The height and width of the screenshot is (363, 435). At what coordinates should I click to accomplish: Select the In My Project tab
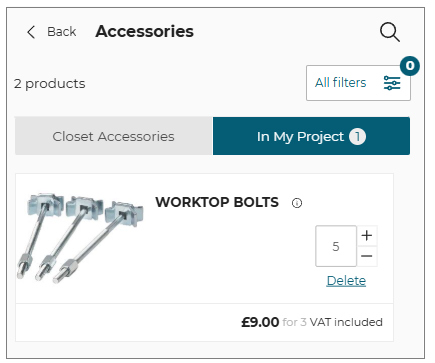[311, 136]
